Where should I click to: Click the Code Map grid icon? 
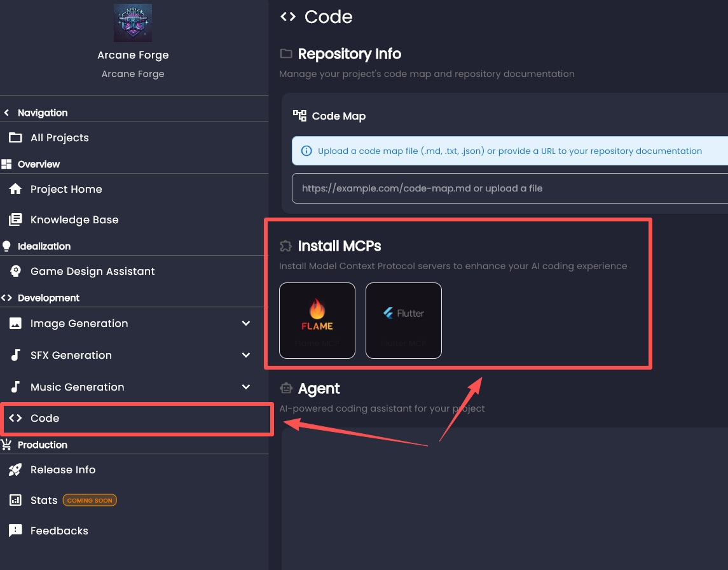(298, 116)
